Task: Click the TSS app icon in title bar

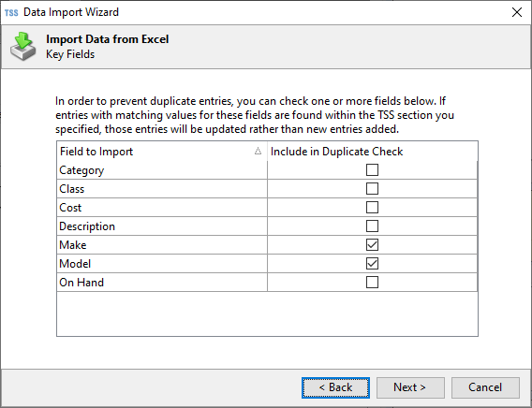Action: click(x=11, y=12)
